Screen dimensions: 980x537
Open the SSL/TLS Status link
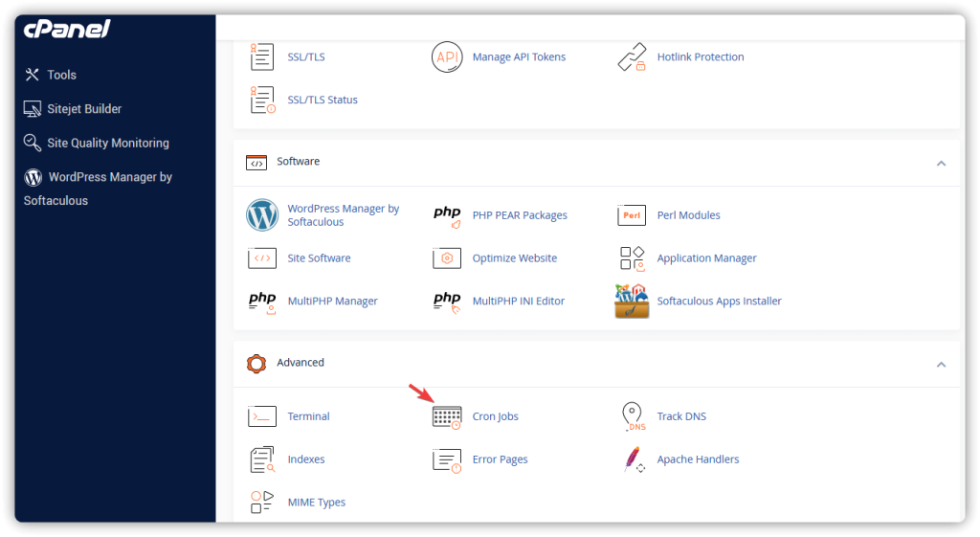click(x=323, y=100)
